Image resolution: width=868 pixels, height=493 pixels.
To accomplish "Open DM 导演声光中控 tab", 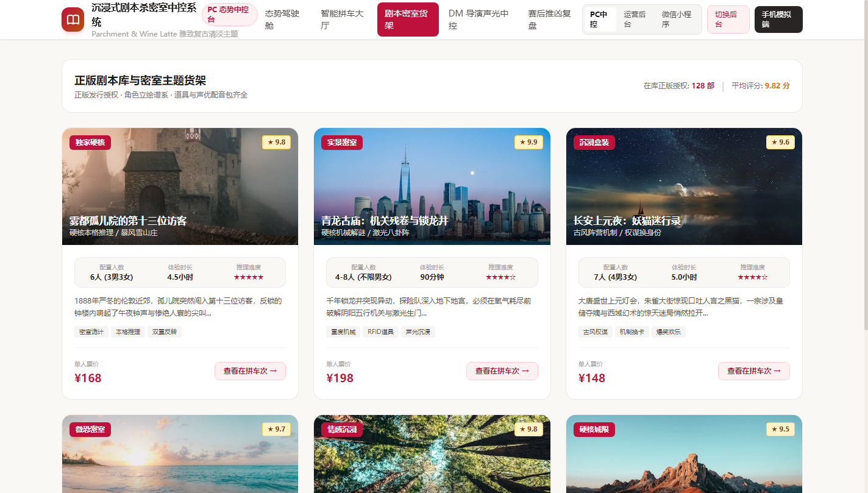I will pyautogui.click(x=480, y=20).
